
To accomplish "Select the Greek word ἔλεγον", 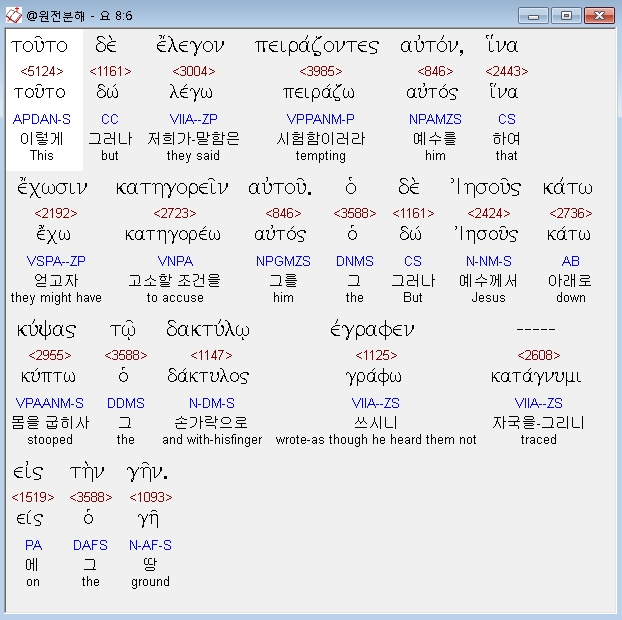I will click(x=190, y=46).
